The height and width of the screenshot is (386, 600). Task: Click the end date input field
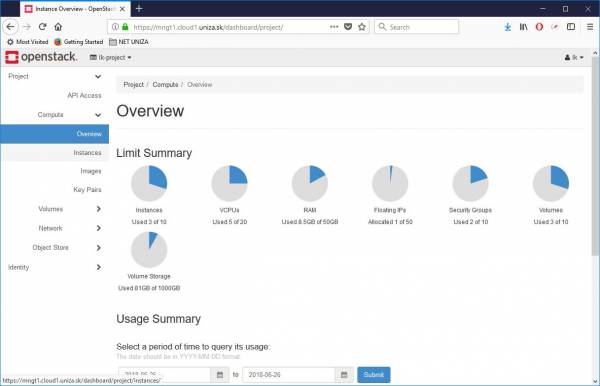[x=289, y=375]
